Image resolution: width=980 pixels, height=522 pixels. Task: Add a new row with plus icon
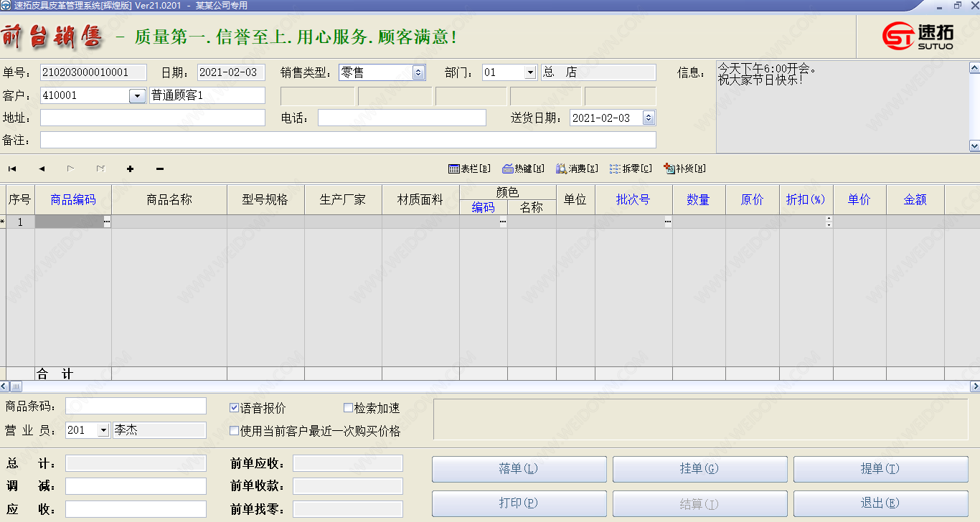[130, 169]
